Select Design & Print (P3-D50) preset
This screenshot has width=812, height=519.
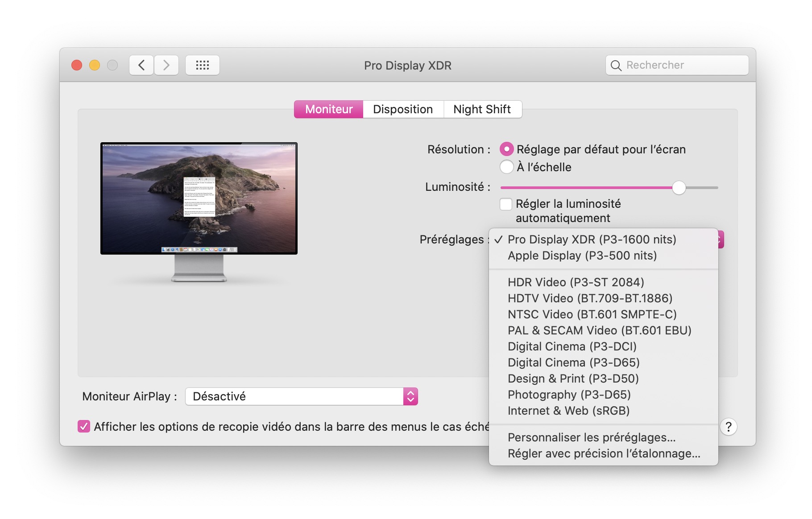point(604,379)
